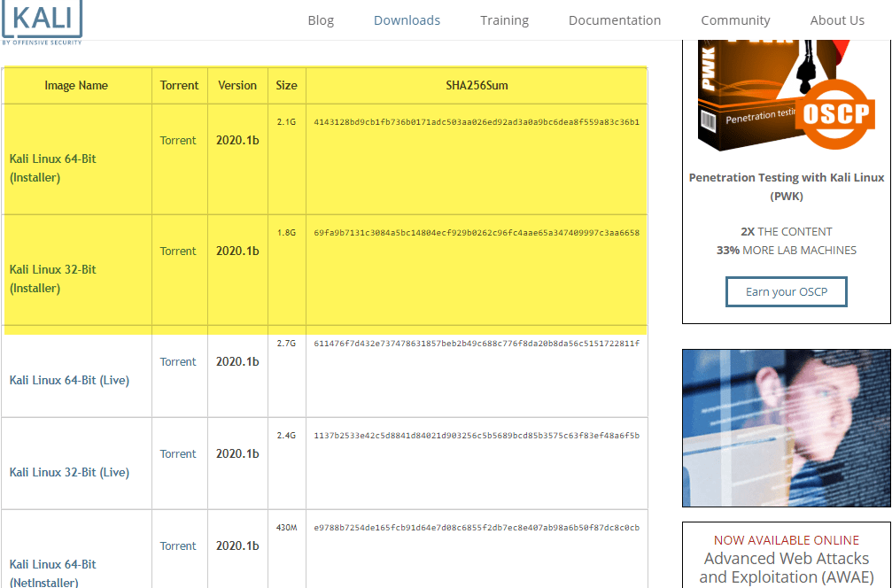
Task: Click Torrent link for 32-Bit Live
Action: pos(178,453)
